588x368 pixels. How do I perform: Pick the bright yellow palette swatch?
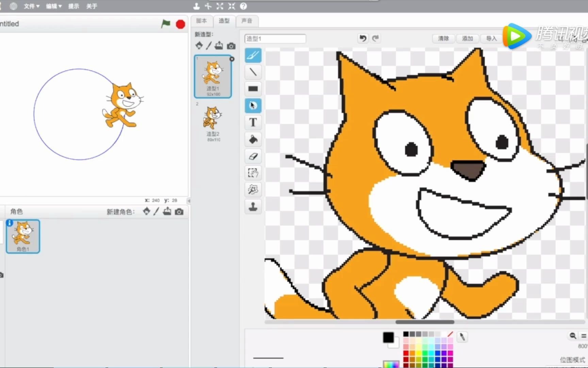coord(419,353)
